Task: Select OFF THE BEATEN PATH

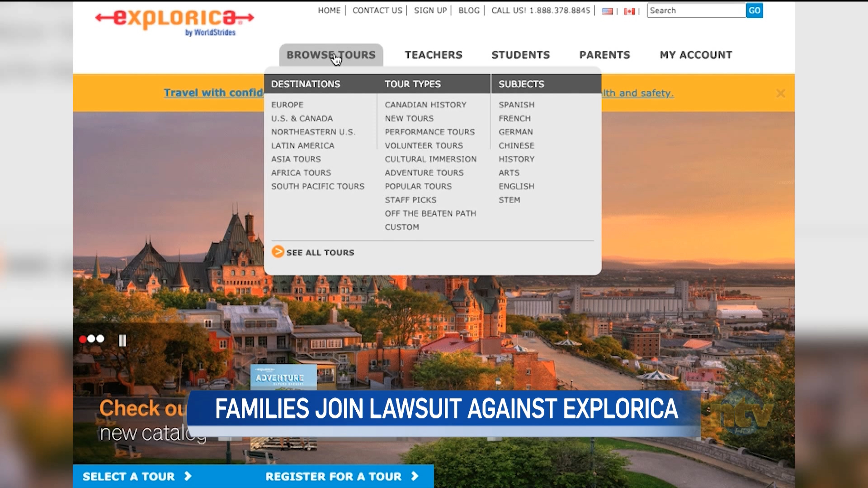Action: point(430,213)
